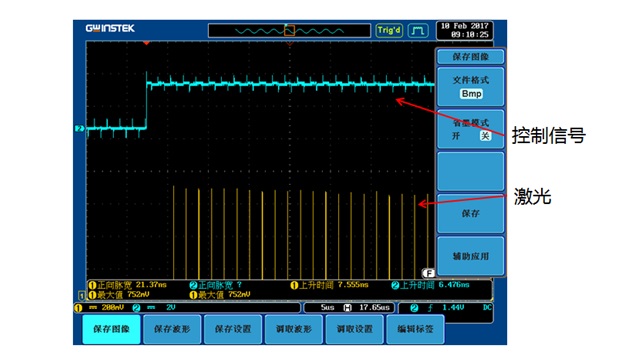
Task: Click the 编辑标签 button
Action: tap(415, 329)
